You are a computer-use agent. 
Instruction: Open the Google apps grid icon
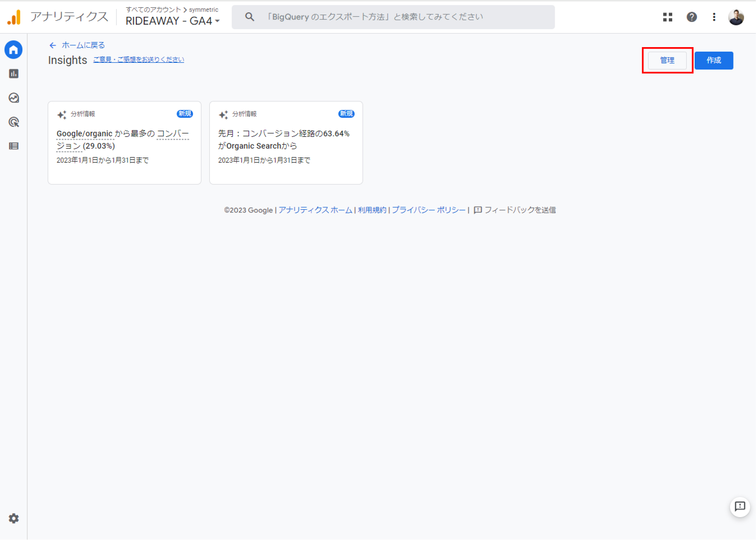click(668, 17)
